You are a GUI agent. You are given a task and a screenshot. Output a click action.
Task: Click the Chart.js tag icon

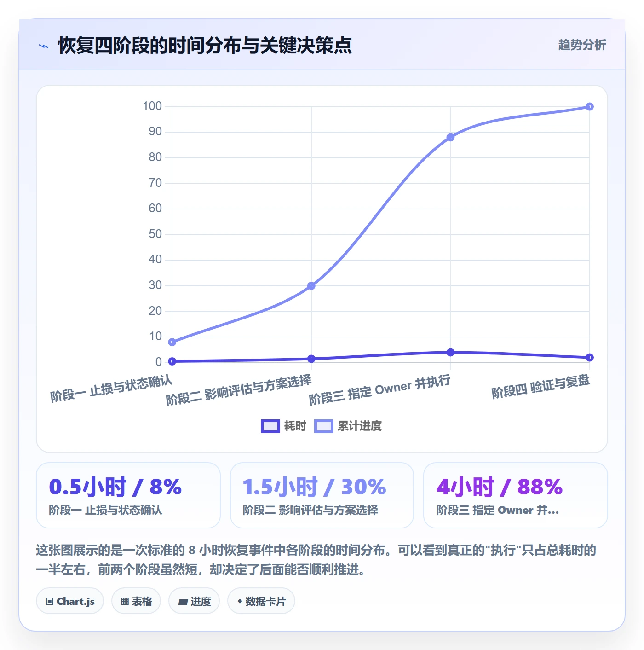point(50,602)
